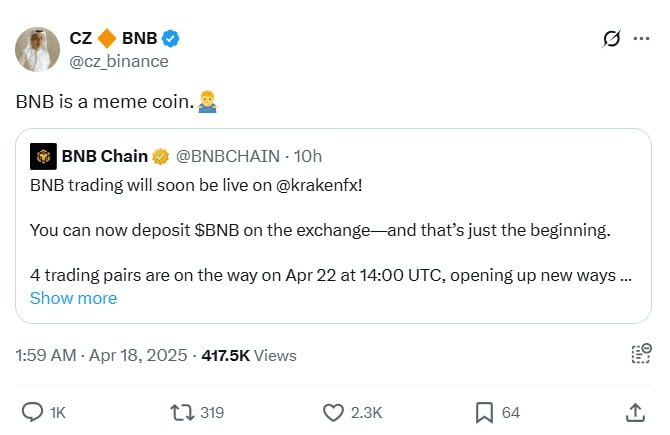Expand quoted tweet with Show more

tap(73, 298)
